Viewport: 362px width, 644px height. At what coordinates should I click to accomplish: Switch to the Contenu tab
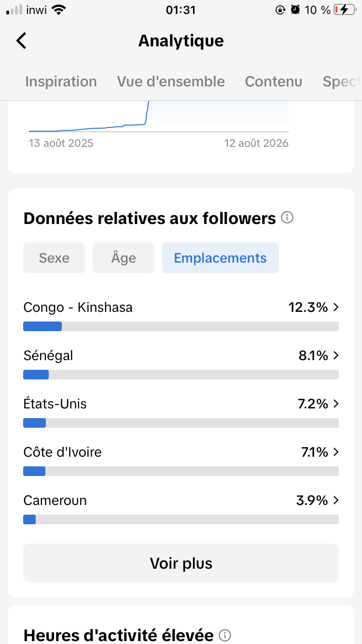tap(274, 82)
